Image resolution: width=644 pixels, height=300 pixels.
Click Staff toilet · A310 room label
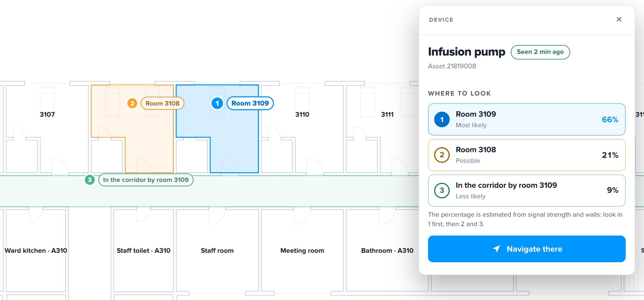pos(144,251)
